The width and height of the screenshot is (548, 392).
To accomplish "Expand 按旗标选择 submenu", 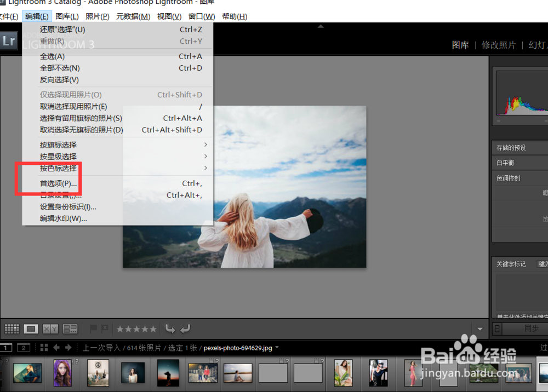I will (117, 145).
